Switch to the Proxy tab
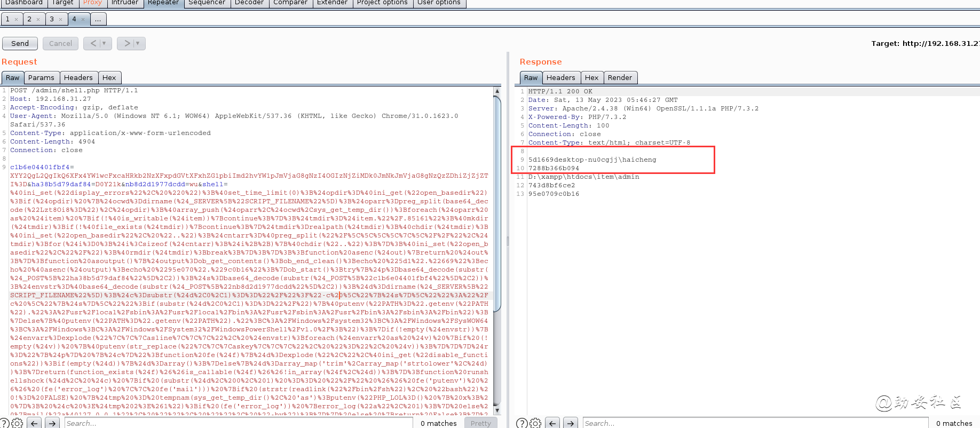 (92, 3)
